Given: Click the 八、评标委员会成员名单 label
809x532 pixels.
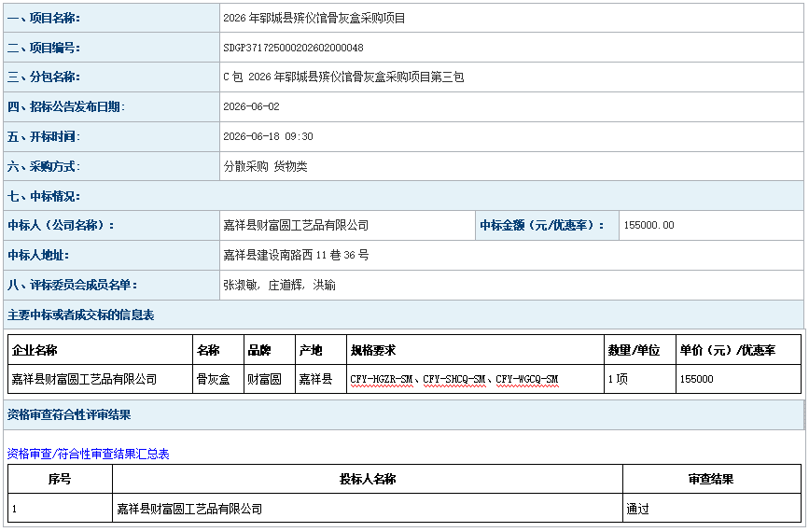Looking at the screenshot, I should tap(72, 285).
